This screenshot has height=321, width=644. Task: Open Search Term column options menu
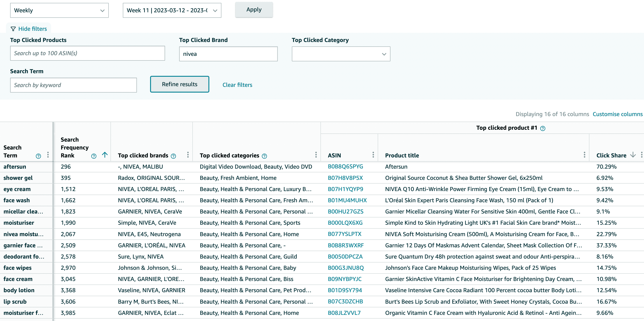(48, 155)
